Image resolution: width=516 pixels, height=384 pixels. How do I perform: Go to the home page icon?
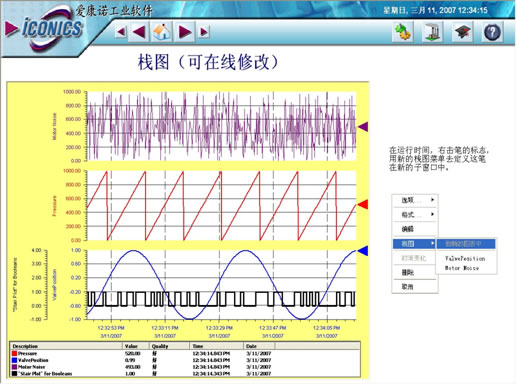(162, 32)
